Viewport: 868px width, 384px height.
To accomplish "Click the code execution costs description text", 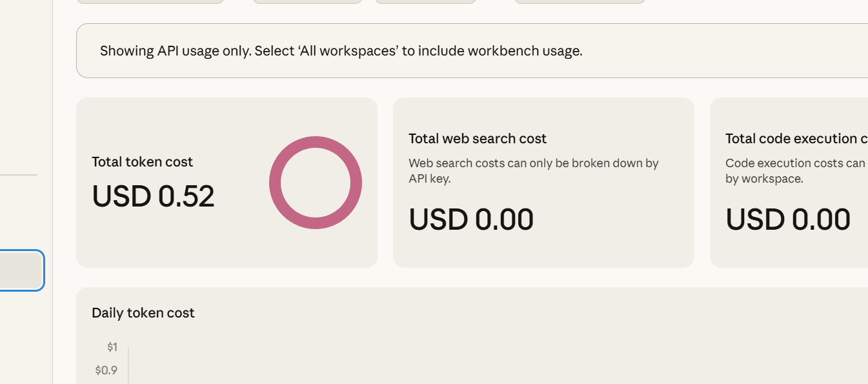I will point(795,170).
